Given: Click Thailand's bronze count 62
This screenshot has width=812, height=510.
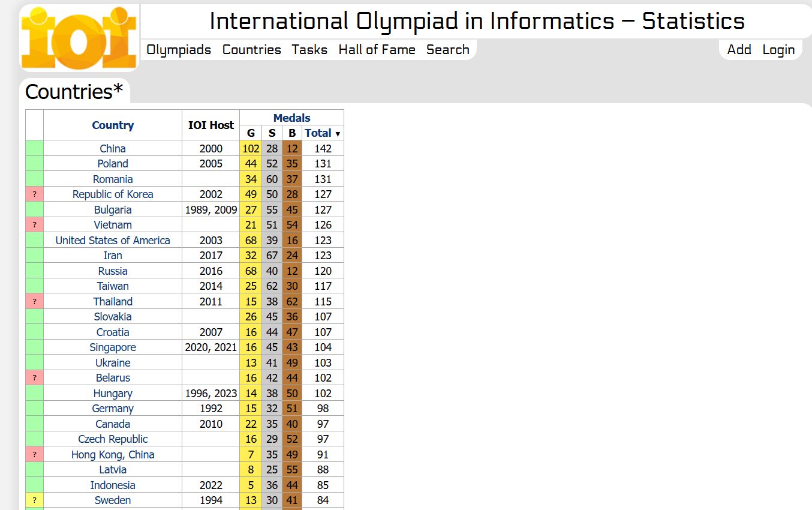Looking at the screenshot, I should pyautogui.click(x=292, y=302).
